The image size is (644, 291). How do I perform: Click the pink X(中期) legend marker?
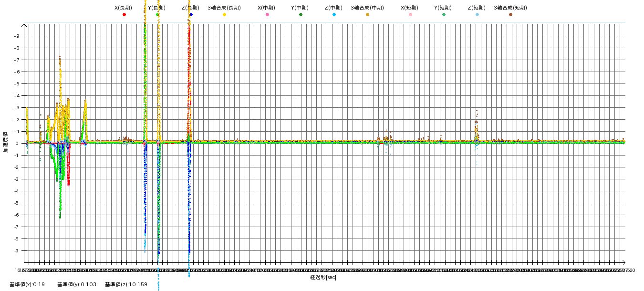click(x=267, y=15)
